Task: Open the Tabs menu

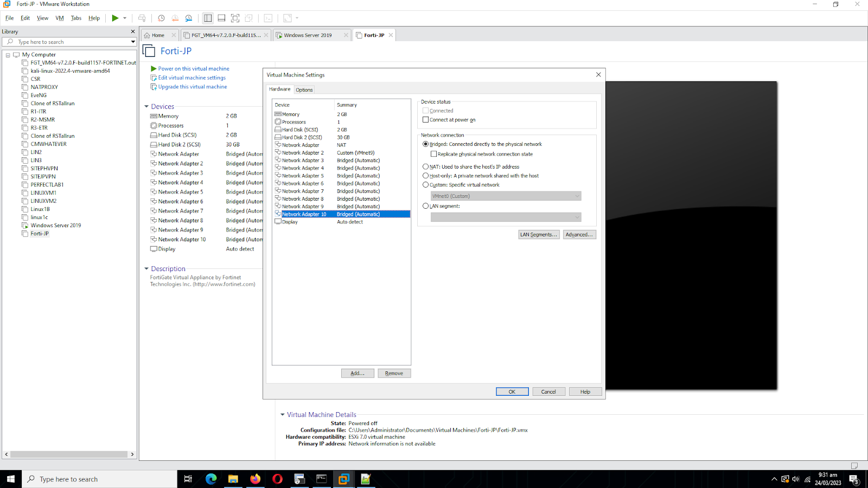Action: pos(76,18)
